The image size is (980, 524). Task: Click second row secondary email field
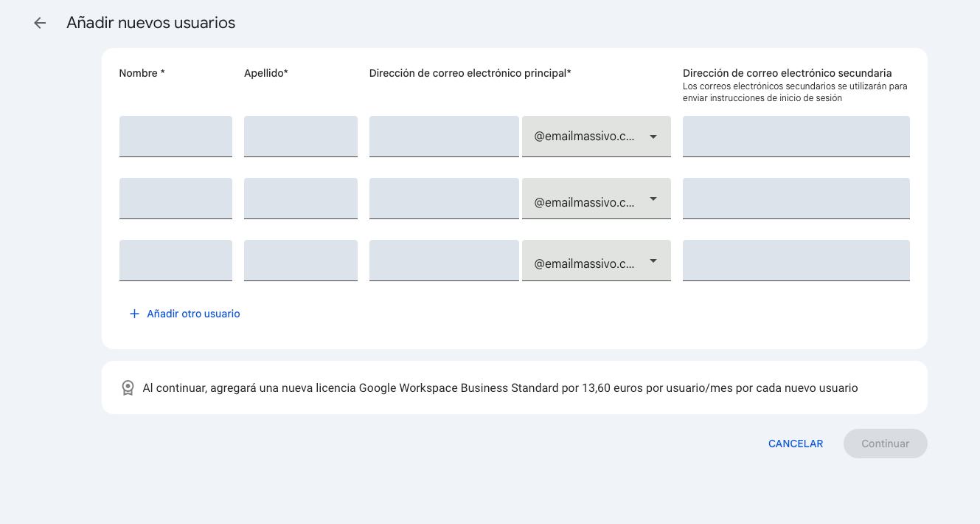(796, 199)
